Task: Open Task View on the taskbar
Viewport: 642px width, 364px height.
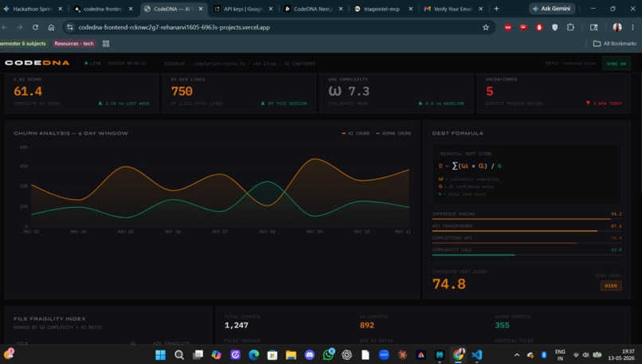Action: click(x=198, y=354)
